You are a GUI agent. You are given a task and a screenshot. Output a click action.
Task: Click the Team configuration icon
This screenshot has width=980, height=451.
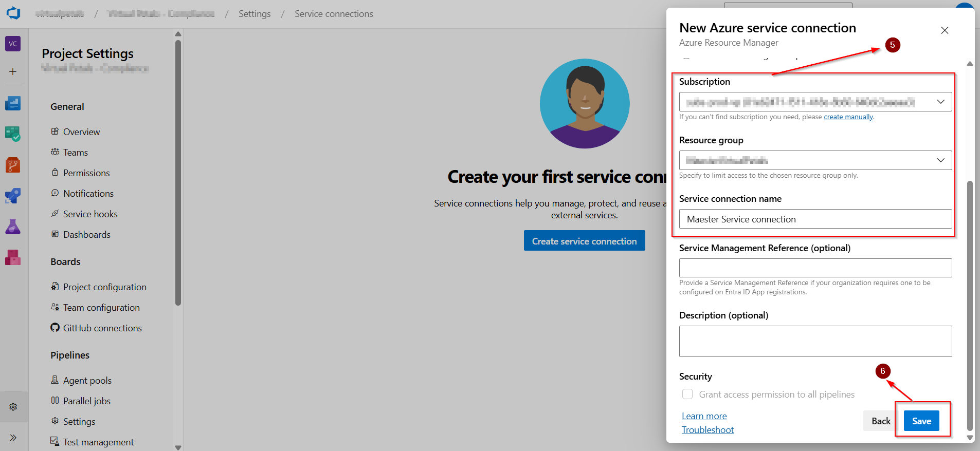coord(55,307)
